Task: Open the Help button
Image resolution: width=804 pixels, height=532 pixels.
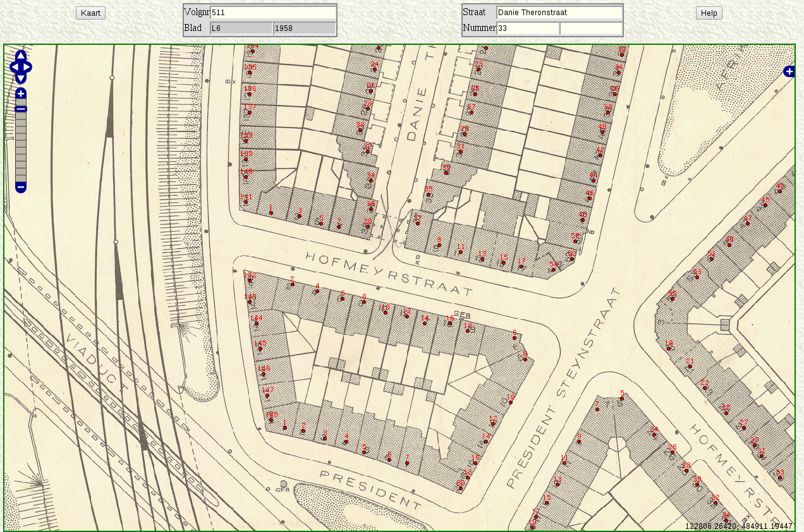Action: click(709, 13)
